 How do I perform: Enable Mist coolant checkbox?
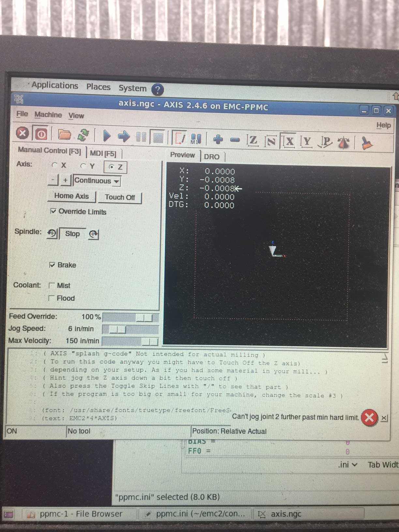[x=51, y=286]
